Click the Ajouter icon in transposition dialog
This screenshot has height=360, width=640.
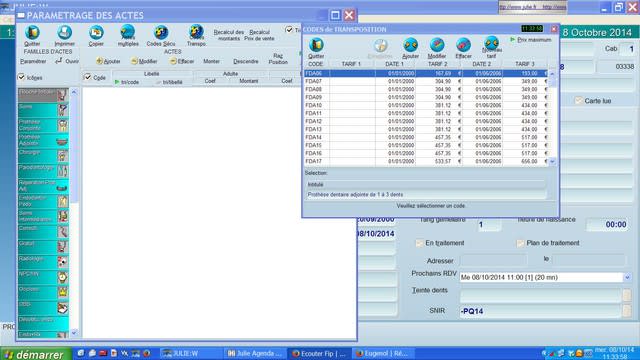click(410, 48)
